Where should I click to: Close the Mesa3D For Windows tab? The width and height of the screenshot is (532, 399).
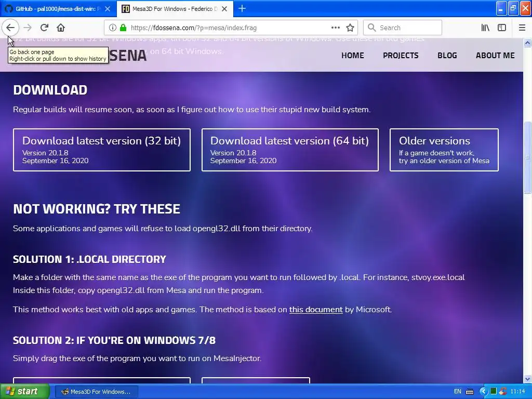point(224,9)
